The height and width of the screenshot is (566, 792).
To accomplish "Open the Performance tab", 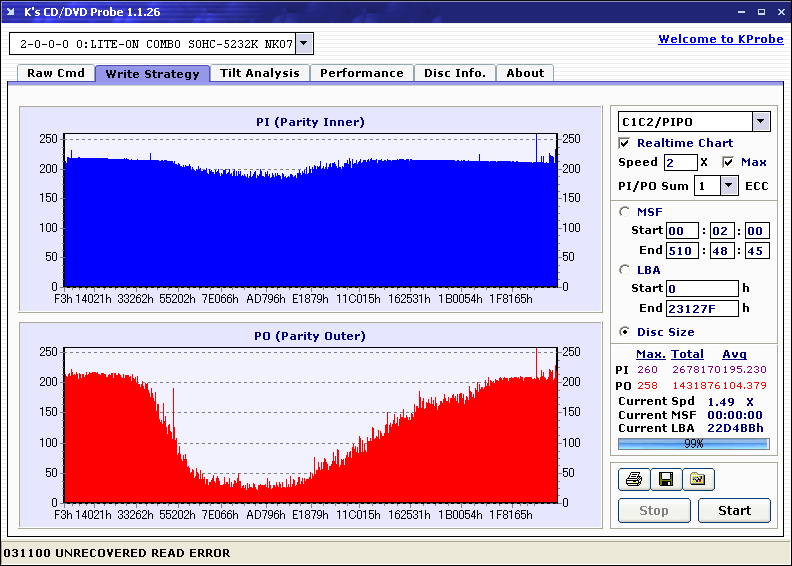I will tap(362, 73).
